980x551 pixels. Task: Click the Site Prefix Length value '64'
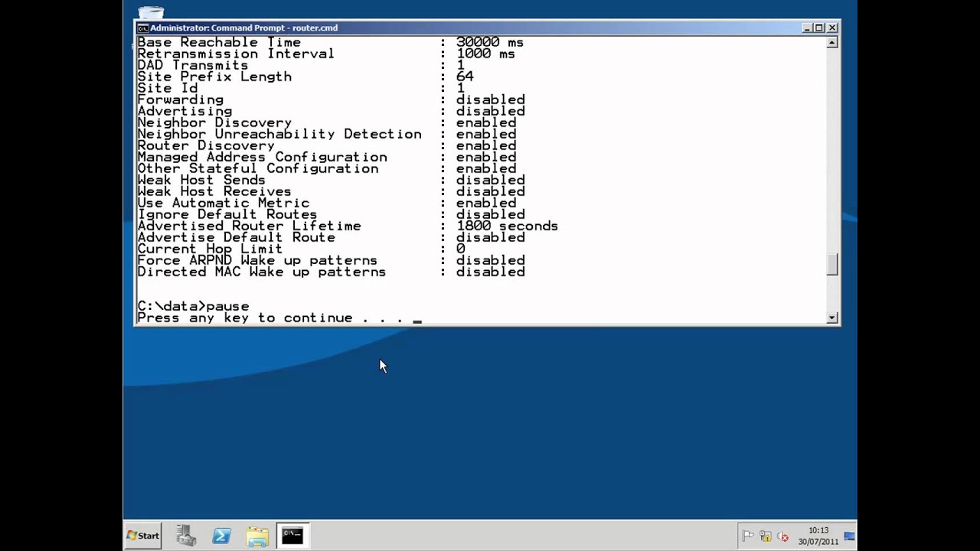[x=465, y=77]
